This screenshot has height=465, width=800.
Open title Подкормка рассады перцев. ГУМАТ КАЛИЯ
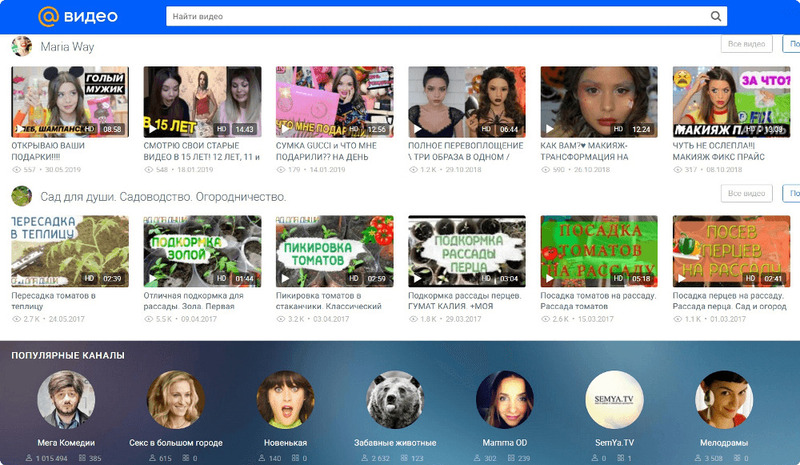click(x=465, y=301)
